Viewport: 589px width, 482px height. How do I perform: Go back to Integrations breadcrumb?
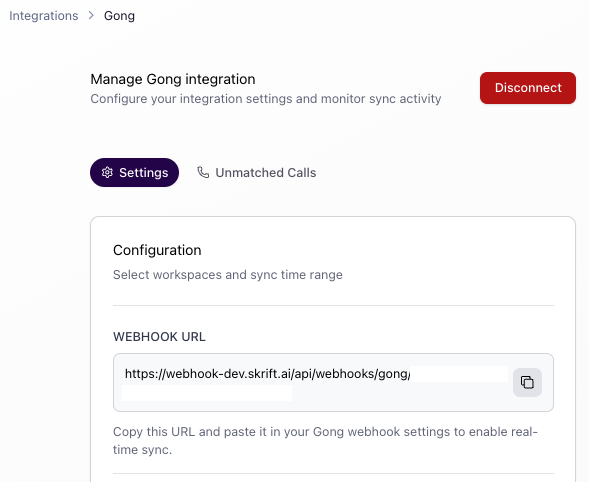pyautogui.click(x=44, y=16)
